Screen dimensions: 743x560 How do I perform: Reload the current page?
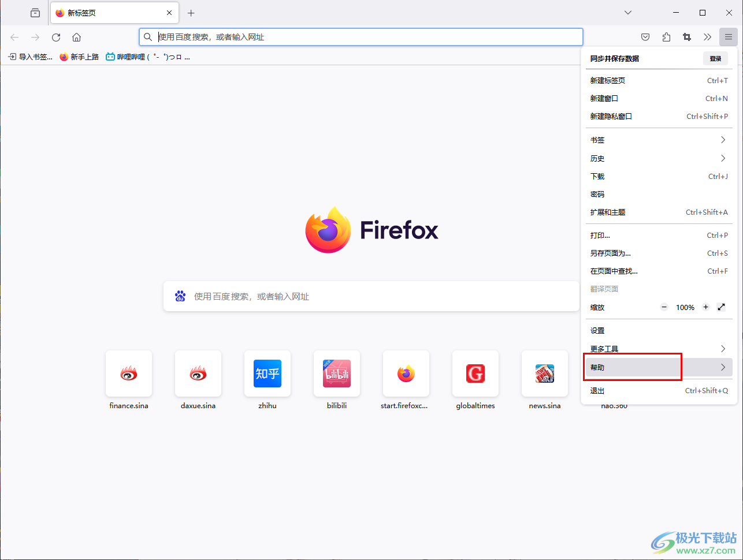point(56,37)
